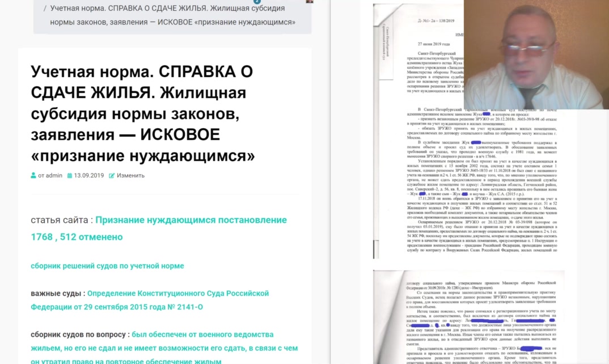Click the date '27 июня 2019 года' in the scan

click(x=434, y=44)
